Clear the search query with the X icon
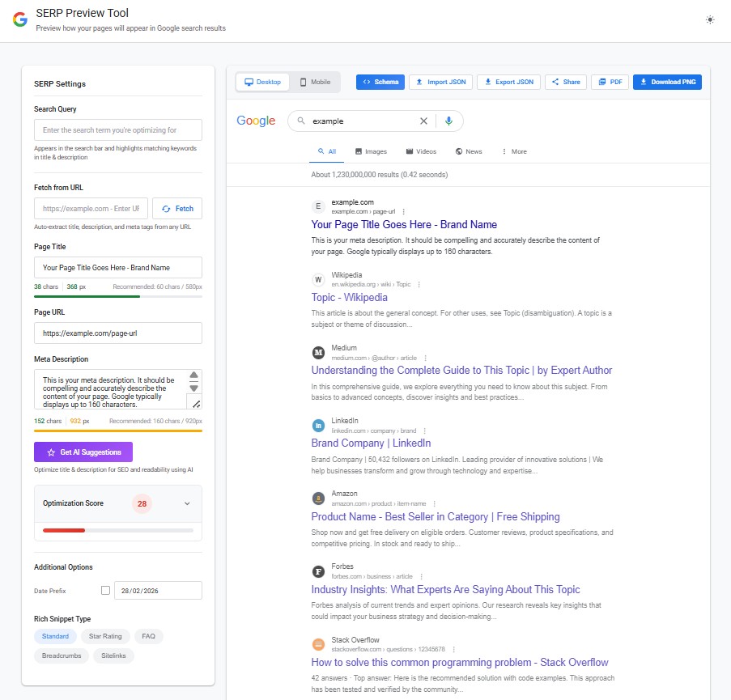The width and height of the screenshot is (731, 700). coord(423,120)
